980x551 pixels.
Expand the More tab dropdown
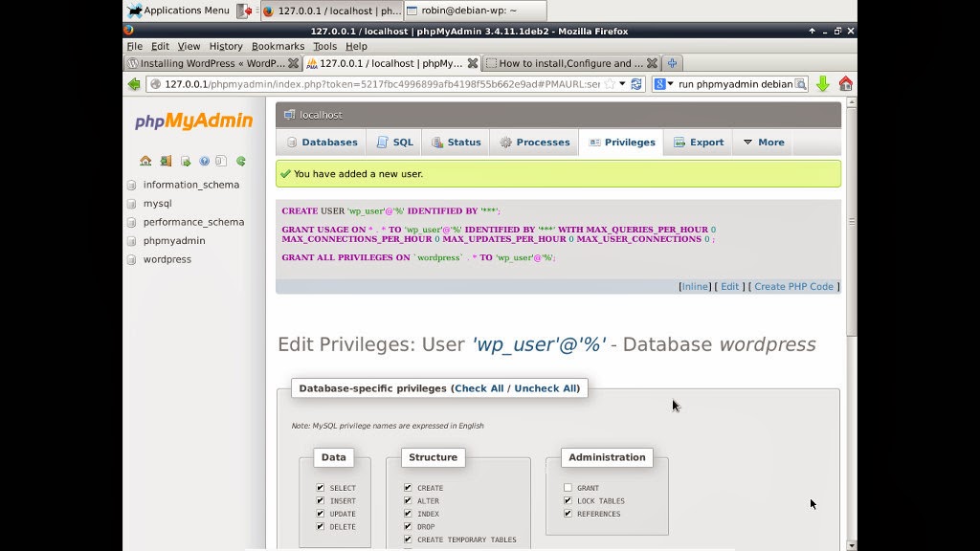[x=763, y=143]
